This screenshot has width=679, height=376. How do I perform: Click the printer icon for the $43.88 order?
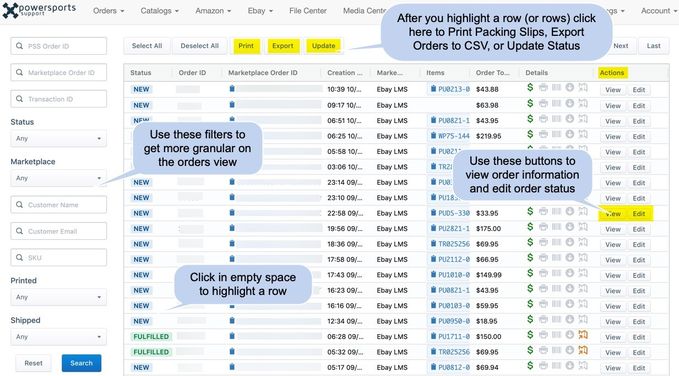click(543, 88)
